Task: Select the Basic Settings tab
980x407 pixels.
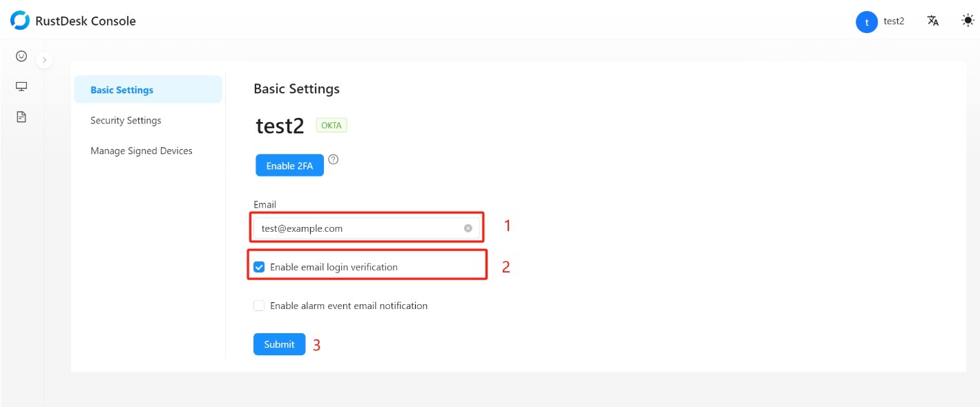Action: 122,90
